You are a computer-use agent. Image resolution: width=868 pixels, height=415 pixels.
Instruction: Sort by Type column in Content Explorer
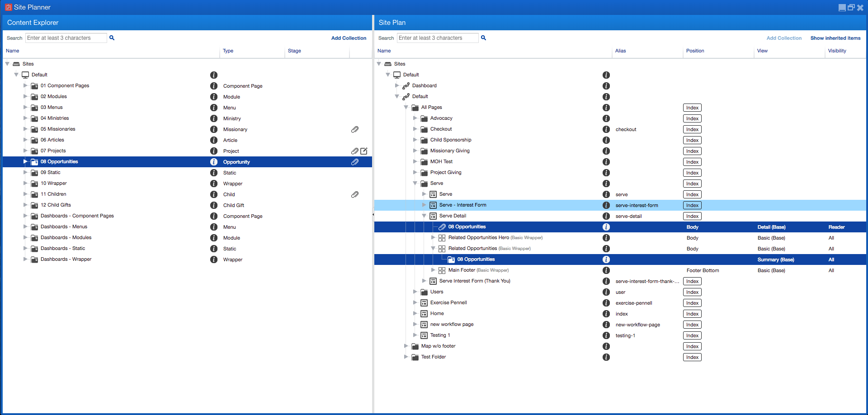[228, 51]
